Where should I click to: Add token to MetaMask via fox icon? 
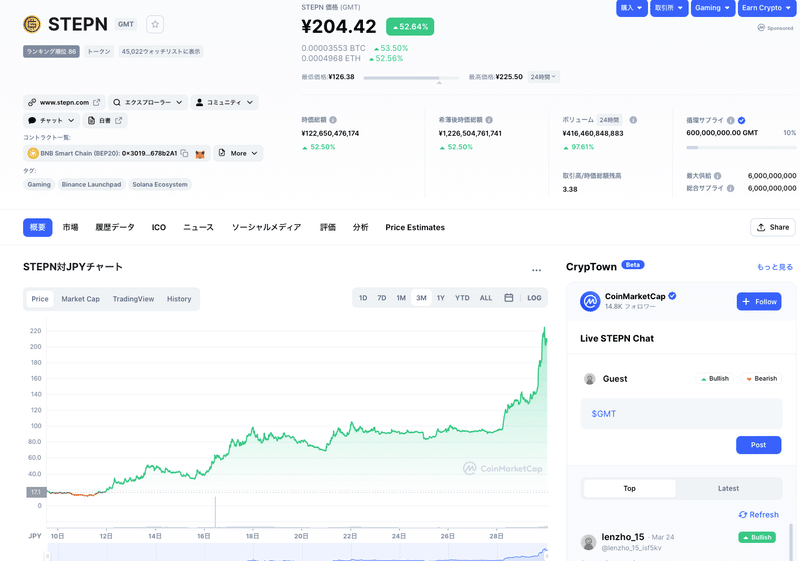point(200,154)
